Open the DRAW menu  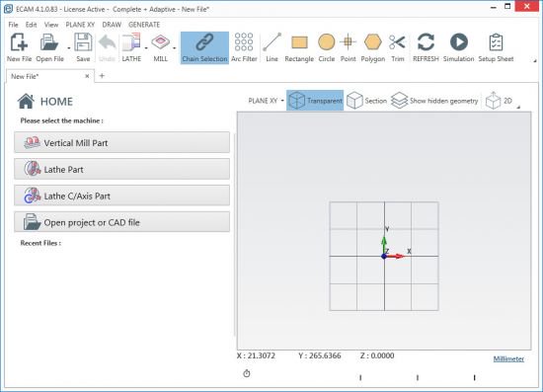point(112,25)
